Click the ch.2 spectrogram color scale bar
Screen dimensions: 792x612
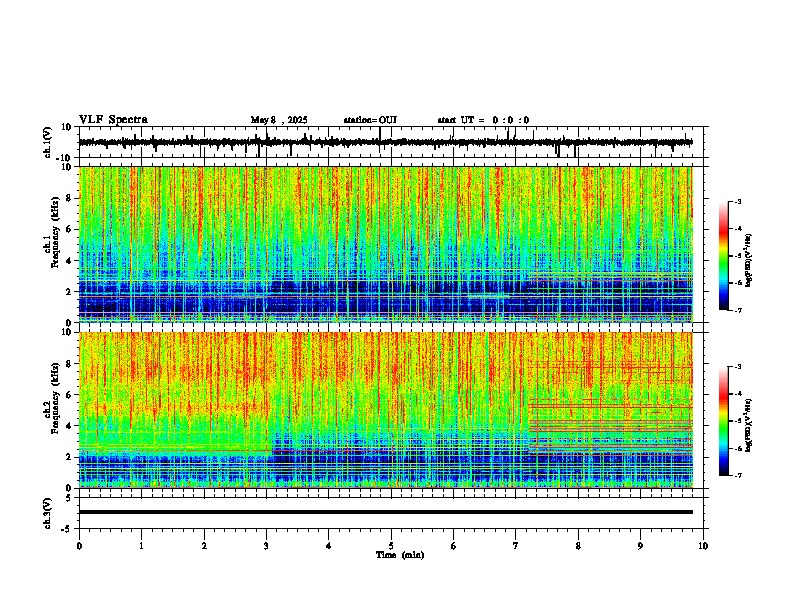click(723, 421)
